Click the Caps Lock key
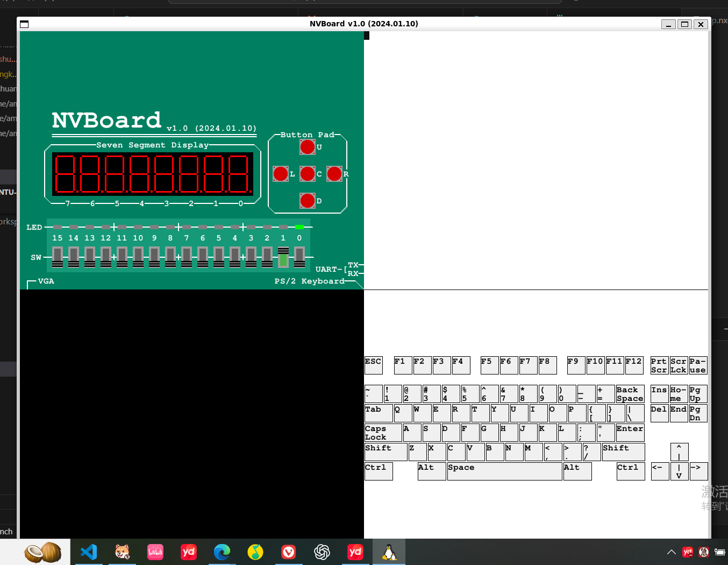728x565 pixels. click(383, 433)
